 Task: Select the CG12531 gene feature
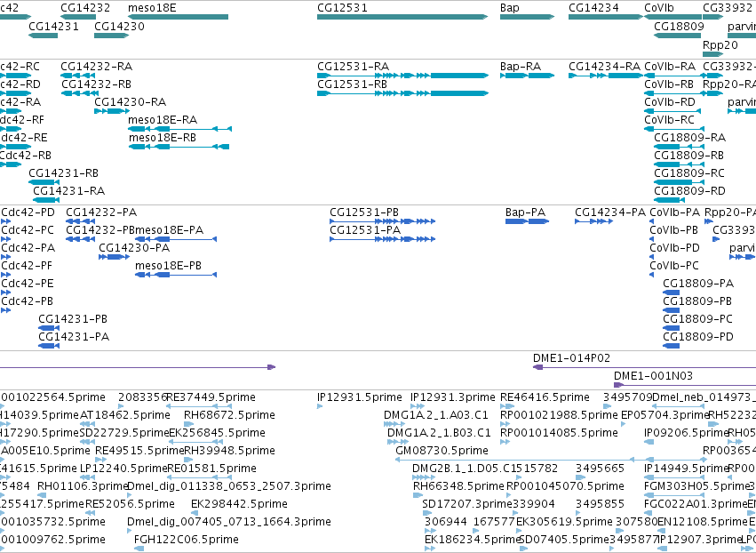tap(402, 17)
